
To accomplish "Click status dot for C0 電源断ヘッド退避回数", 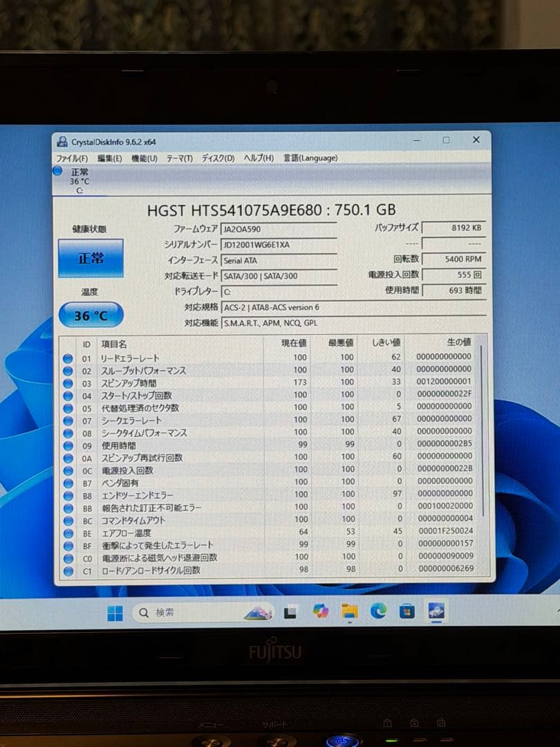I will coord(68,558).
